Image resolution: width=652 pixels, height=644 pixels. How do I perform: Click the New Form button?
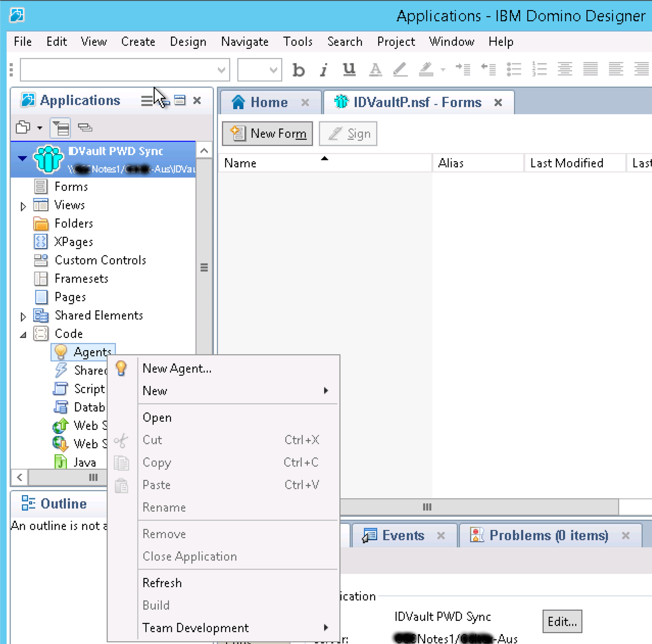[267, 134]
